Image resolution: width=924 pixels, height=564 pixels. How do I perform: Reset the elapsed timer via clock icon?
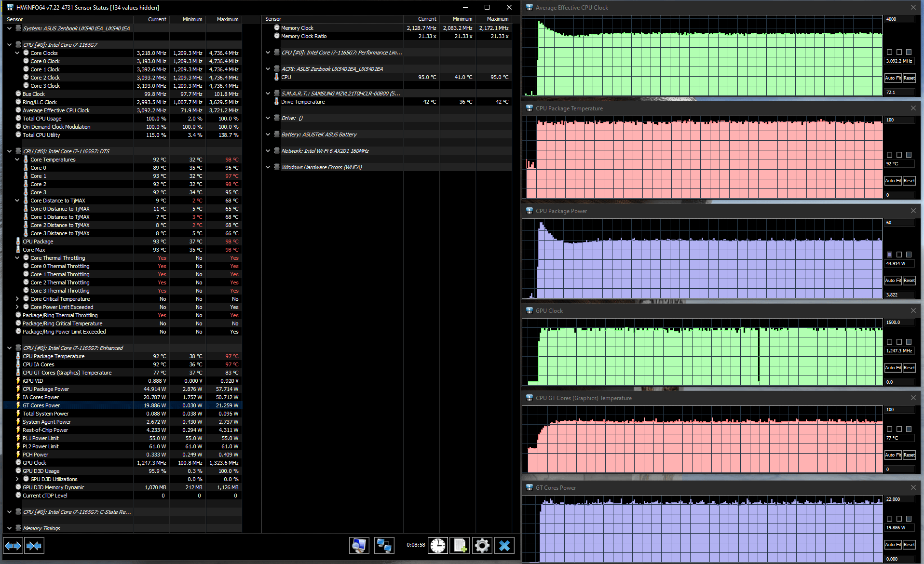pyautogui.click(x=438, y=545)
